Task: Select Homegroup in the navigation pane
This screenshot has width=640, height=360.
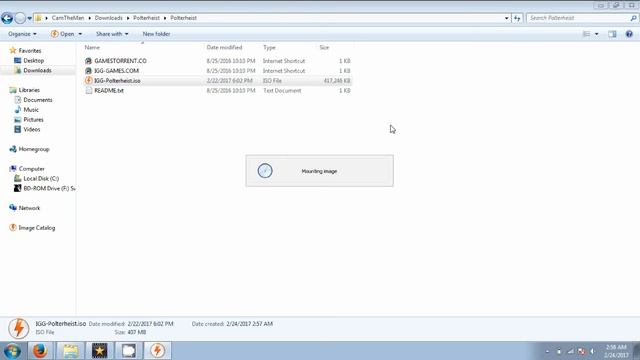Action: [34, 149]
